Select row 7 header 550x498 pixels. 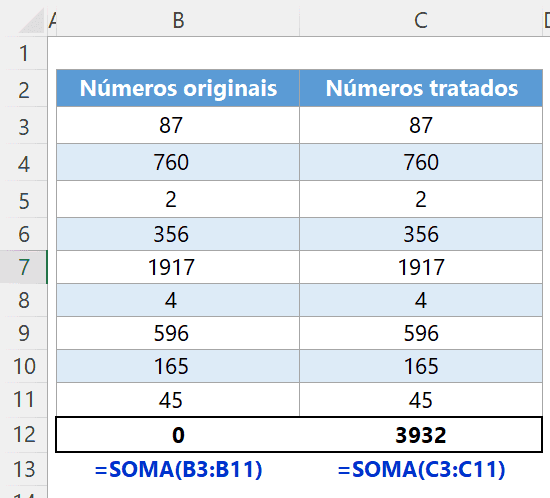point(24,267)
